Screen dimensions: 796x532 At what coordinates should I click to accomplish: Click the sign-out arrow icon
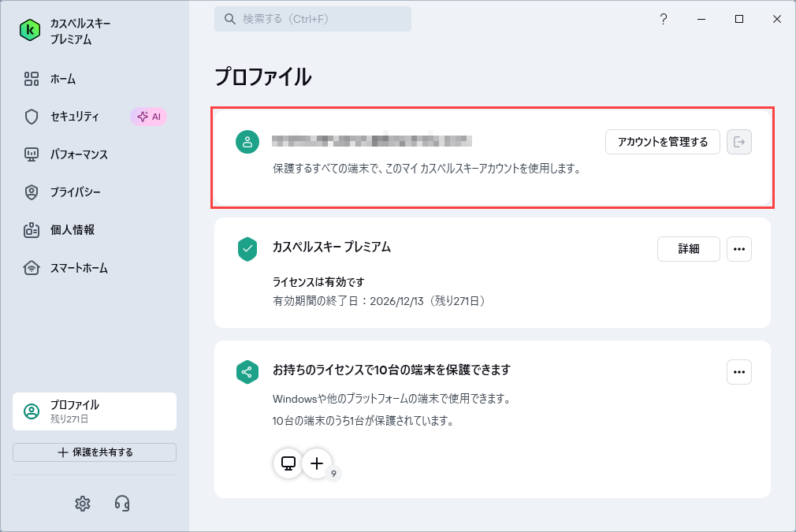click(x=739, y=142)
